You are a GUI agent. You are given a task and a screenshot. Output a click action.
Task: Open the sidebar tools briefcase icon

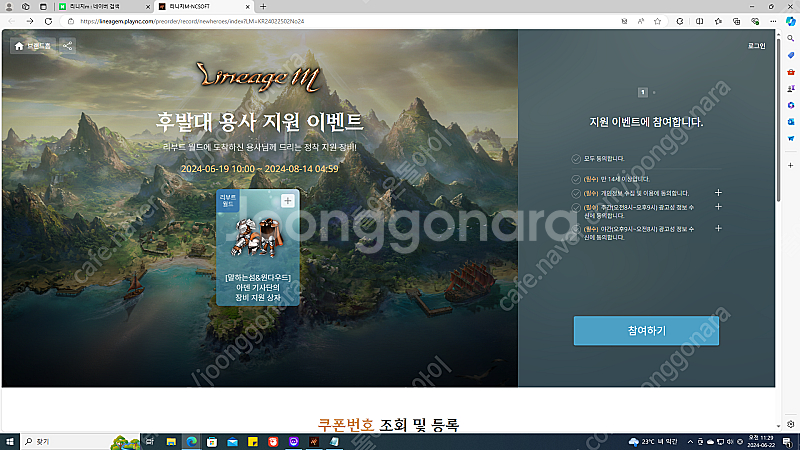(791, 72)
